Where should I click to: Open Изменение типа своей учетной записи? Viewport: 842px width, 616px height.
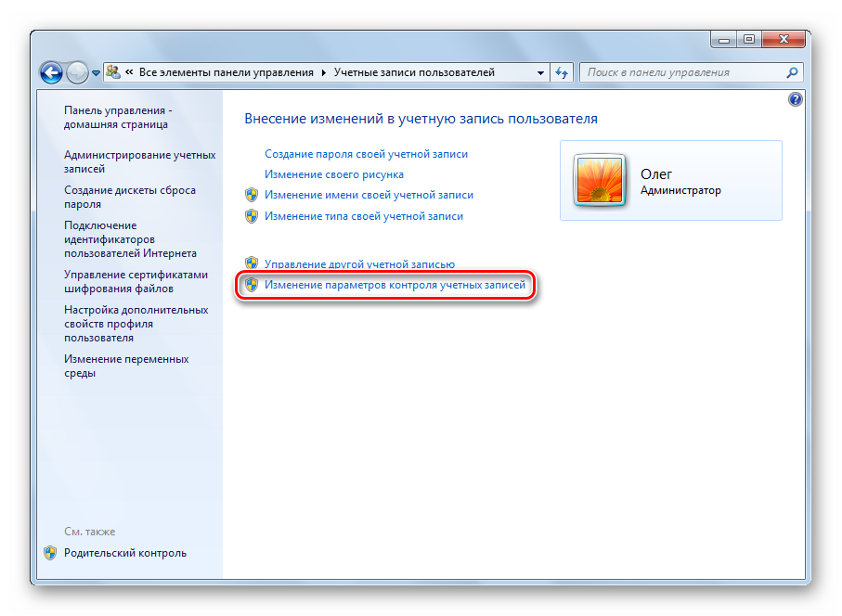(x=364, y=216)
